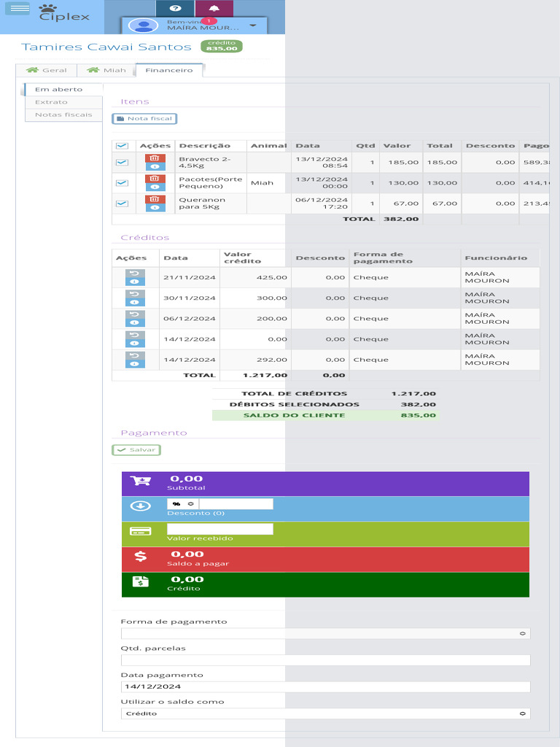Expand user menu dropdown arrow
Screen dimensions: 560x747
(x=253, y=26)
